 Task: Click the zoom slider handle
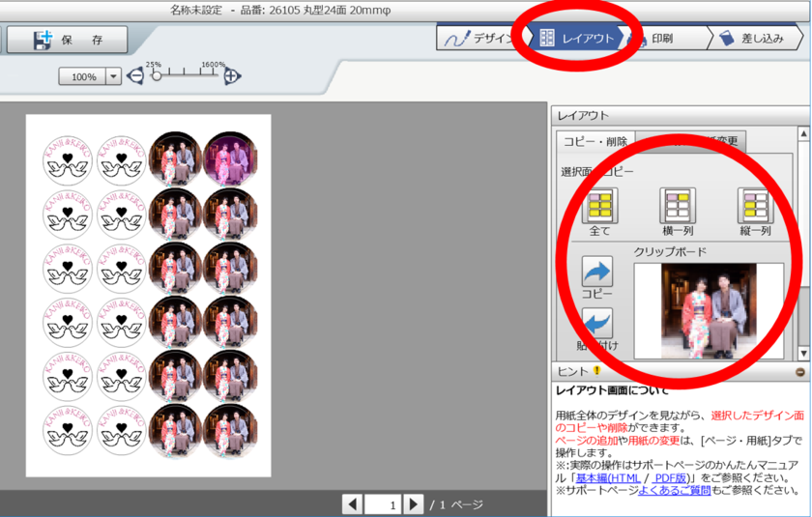(x=156, y=76)
